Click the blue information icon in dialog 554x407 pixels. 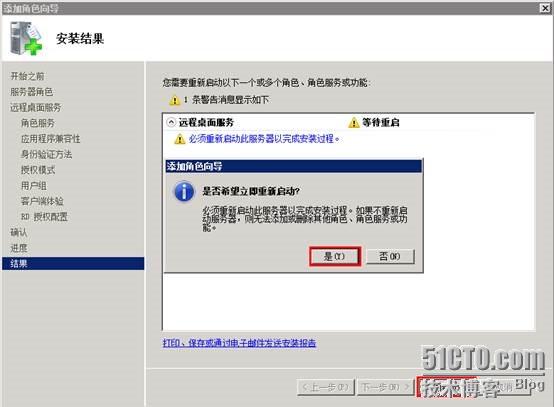(x=184, y=191)
